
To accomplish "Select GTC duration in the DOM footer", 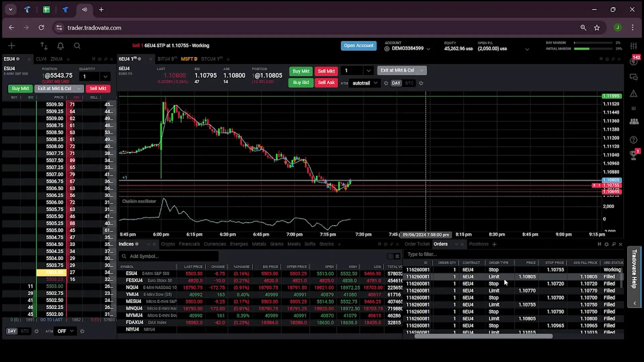I will tap(25, 331).
